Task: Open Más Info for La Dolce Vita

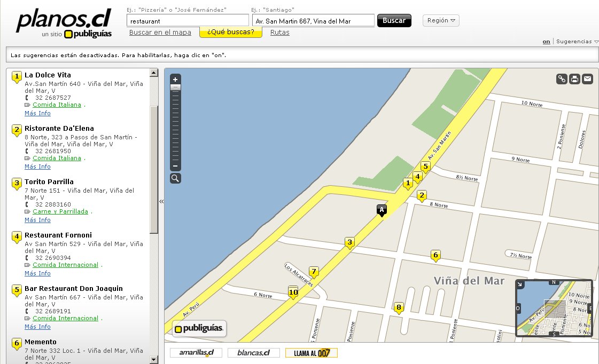Action: (x=37, y=113)
